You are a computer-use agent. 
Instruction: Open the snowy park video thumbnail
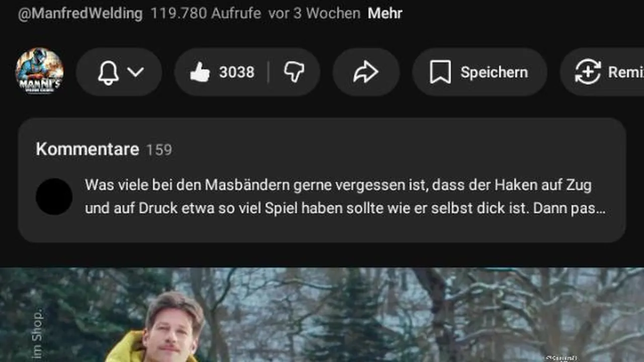[x=322, y=315]
